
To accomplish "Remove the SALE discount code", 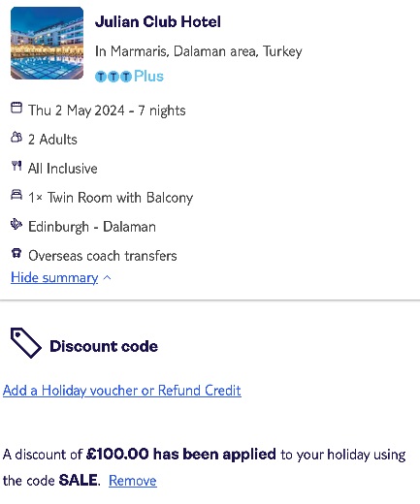I will pos(133,481).
